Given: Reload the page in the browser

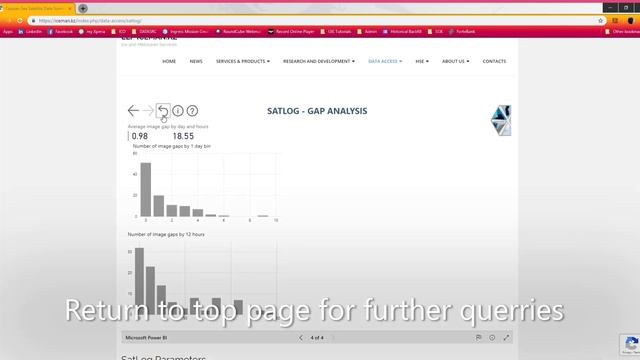Looking at the screenshot, I should (x=20, y=20).
